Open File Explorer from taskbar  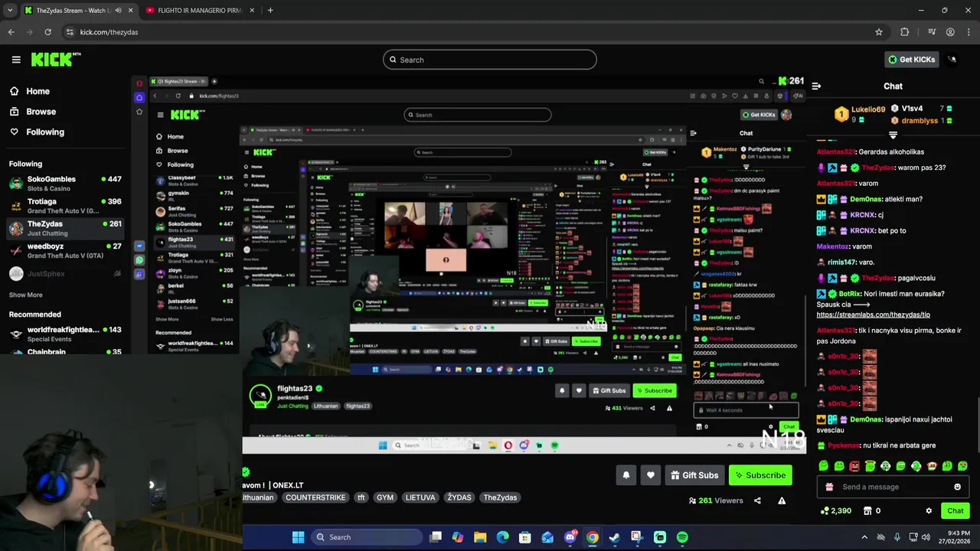click(x=480, y=537)
